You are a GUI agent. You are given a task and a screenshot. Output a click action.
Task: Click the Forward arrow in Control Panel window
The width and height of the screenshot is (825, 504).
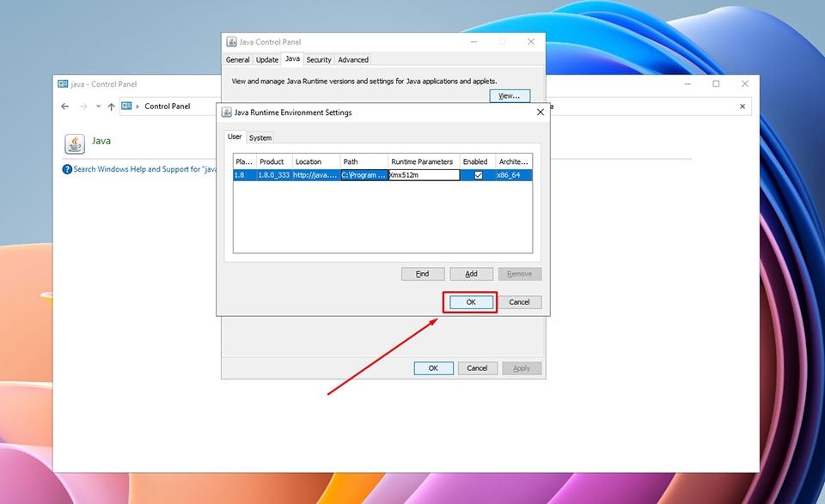pos(83,106)
